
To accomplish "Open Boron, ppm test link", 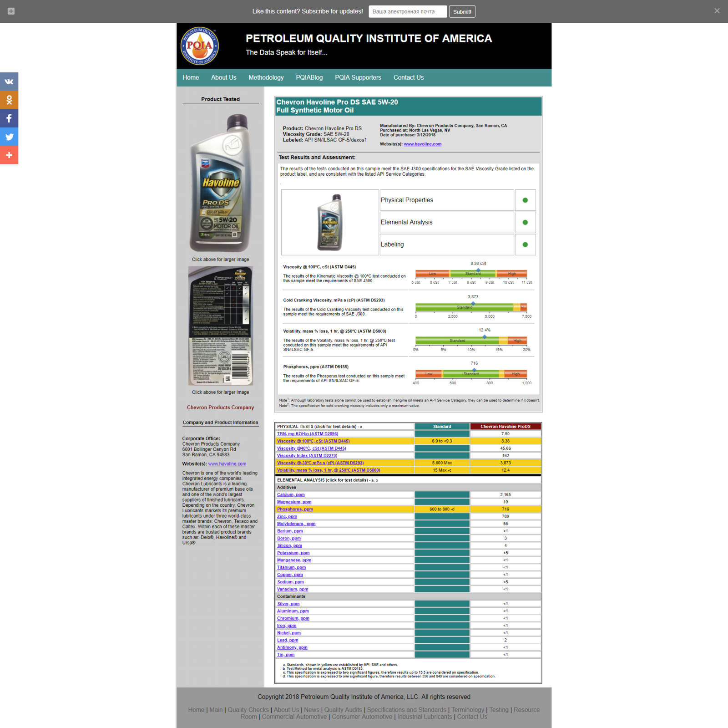I will click(289, 539).
